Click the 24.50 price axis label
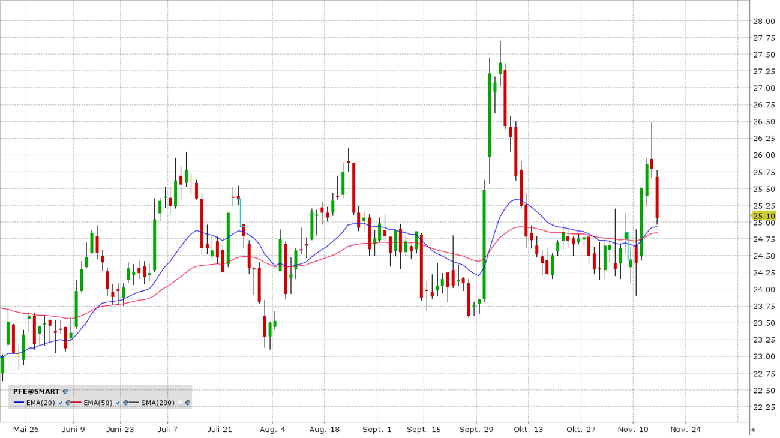 tap(764, 256)
